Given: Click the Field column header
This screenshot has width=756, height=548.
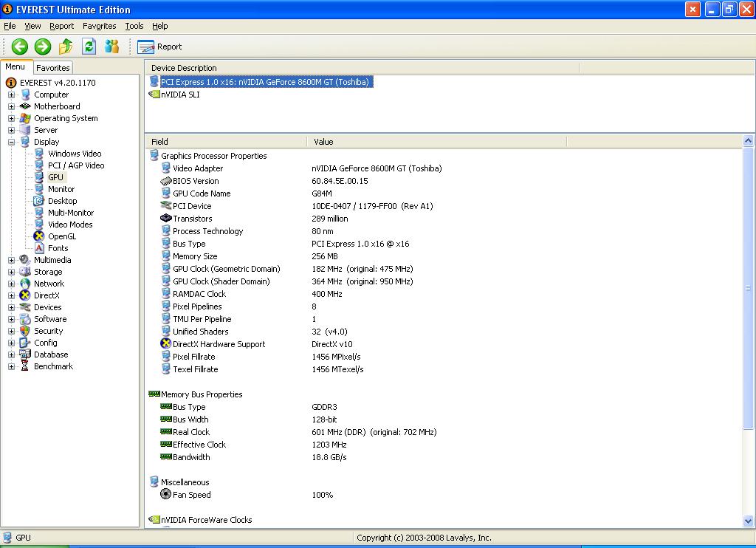Looking at the screenshot, I should (x=226, y=141).
